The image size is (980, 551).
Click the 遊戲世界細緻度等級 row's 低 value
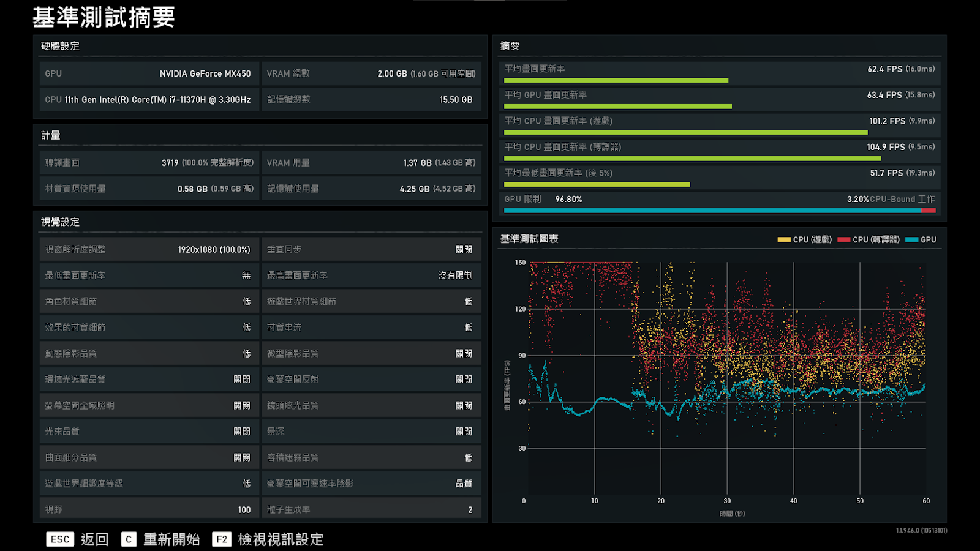click(246, 484)
